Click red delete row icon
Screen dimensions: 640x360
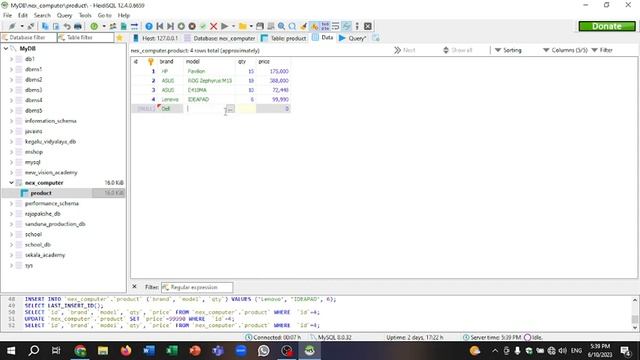pyautogui.click(x=192, y=26)
